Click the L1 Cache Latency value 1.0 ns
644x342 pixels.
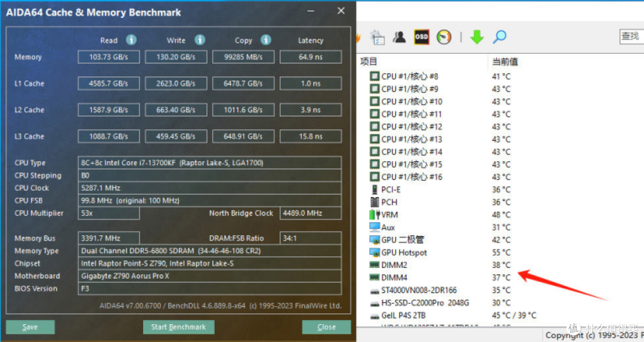click(x=311, y=84)
